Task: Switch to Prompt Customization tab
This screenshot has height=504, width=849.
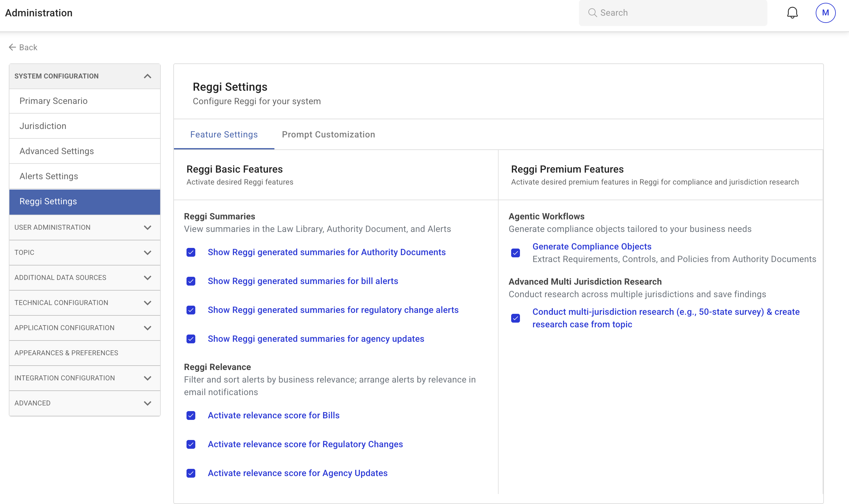Action: [328, 135]
